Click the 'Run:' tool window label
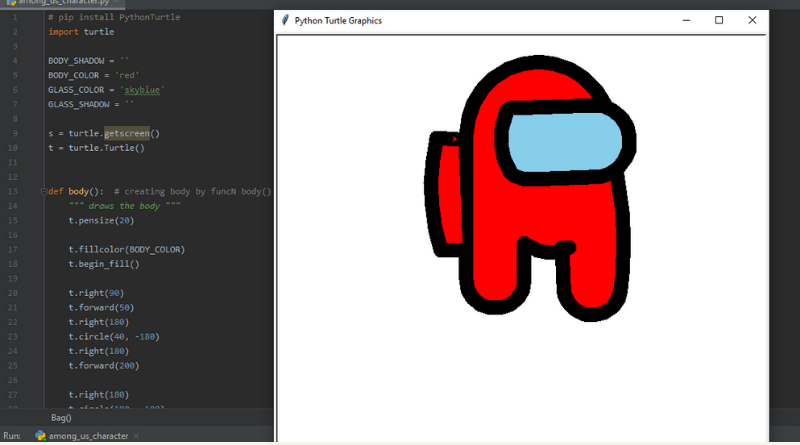 [x=12, y=436]
